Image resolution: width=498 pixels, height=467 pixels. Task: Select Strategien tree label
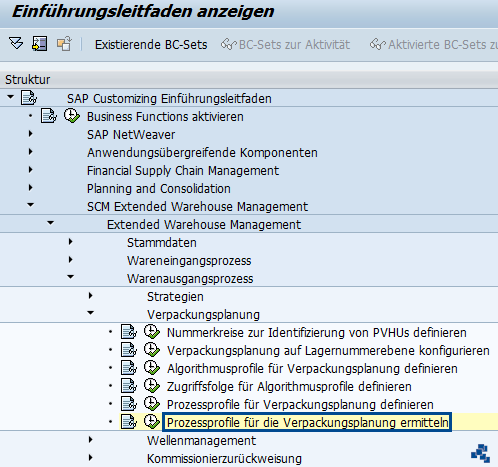pyautogui.click(x=175, y=297)
